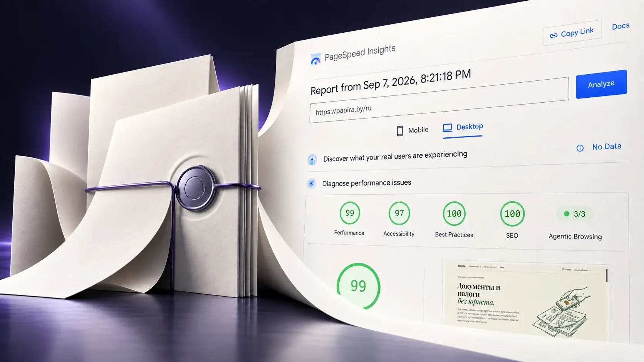
Task: Switch to the Mobile tab
Action: click(412, 131)
